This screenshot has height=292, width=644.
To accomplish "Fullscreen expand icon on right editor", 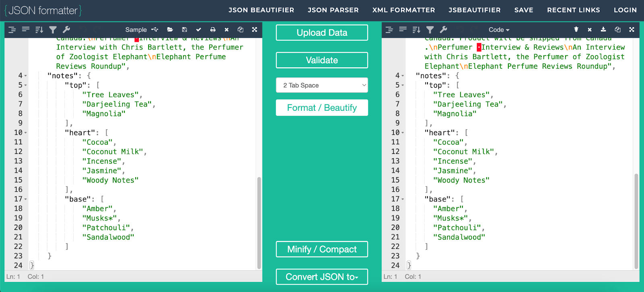I will point(632,29).
